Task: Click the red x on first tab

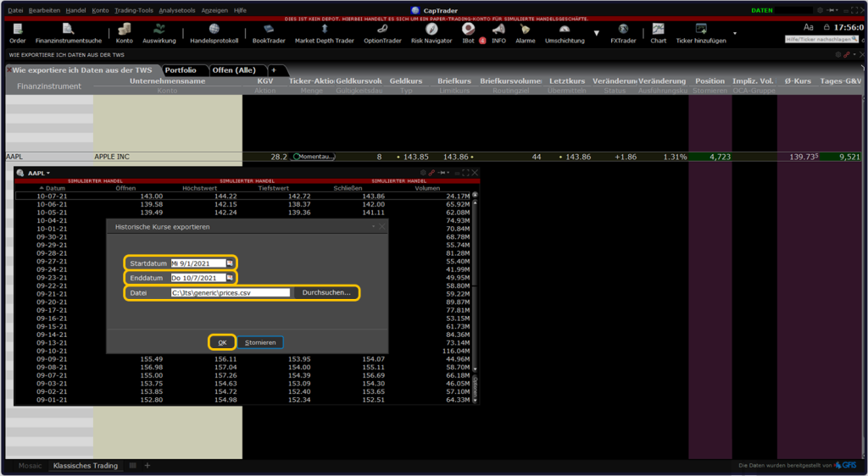Action: [8, 70]
